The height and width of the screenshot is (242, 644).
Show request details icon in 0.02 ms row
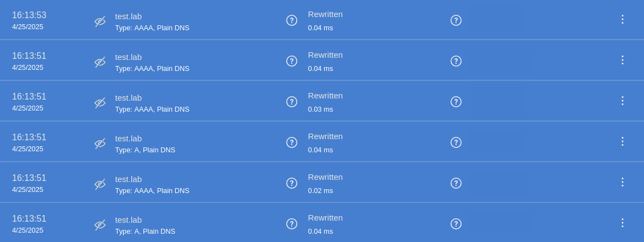(292, 183)
